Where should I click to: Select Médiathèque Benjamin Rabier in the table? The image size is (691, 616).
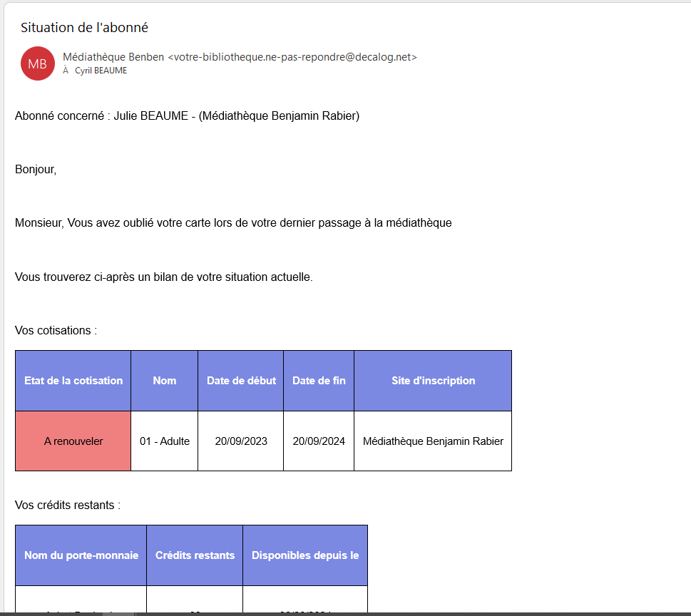coord(432,441)
